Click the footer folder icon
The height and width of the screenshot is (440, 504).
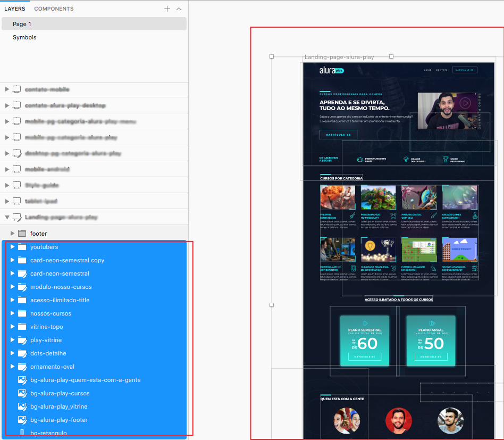pyautogui.click(x=22, y=233)
